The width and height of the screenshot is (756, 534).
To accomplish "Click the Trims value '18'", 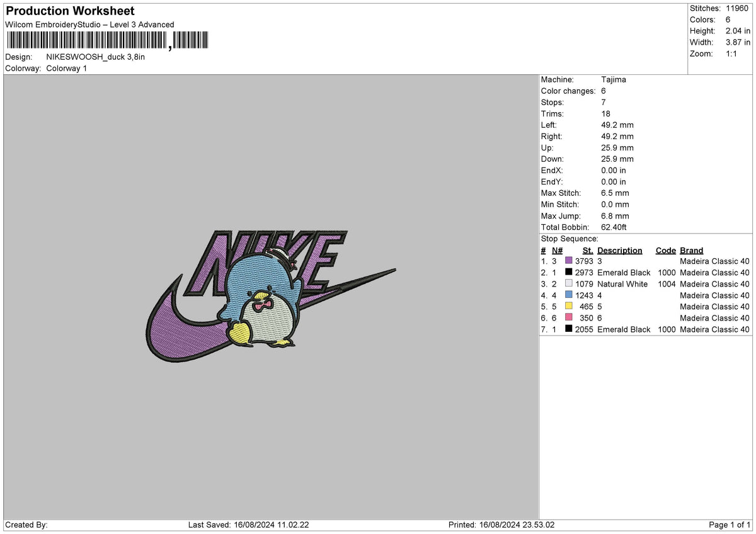I will coord(607,113).
